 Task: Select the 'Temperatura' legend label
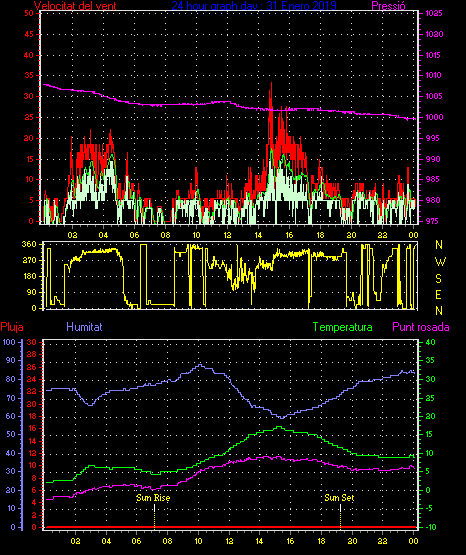(343, 327)
